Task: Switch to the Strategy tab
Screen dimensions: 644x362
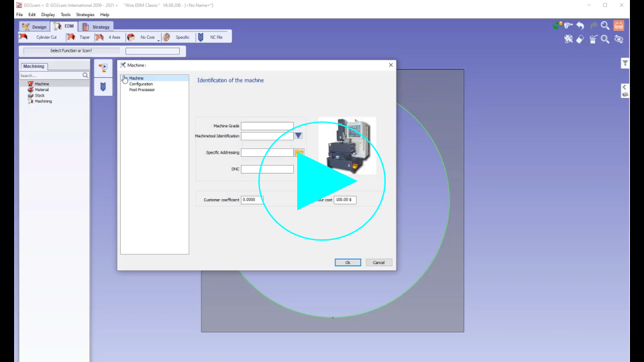Action: coord(96,27)
